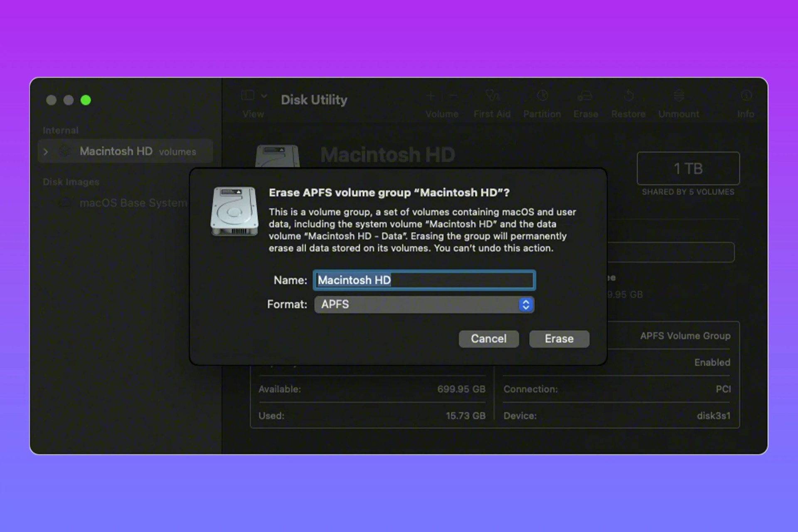Click the Erase button in the dialog
The height and width of the screenshot is (532, 798).
click(559, 339)
